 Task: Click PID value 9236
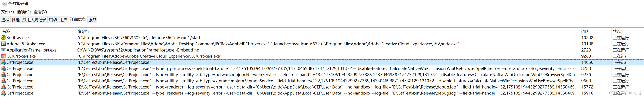(586, 75)
